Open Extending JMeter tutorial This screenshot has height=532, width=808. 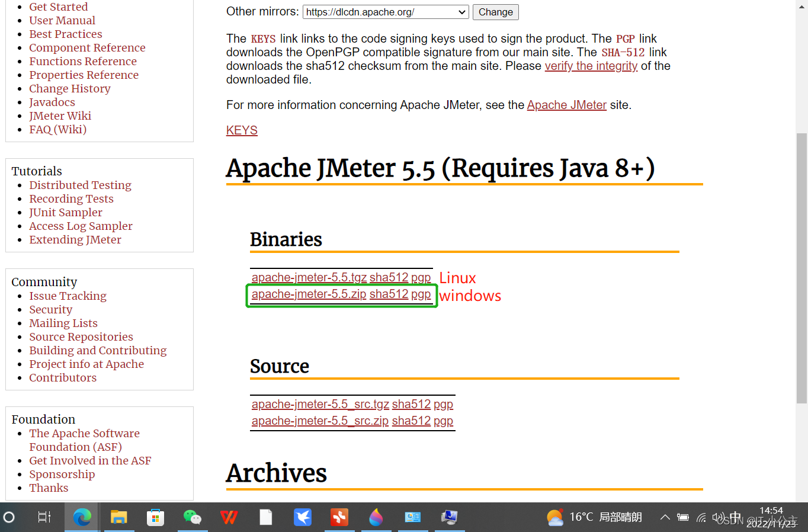75,239
